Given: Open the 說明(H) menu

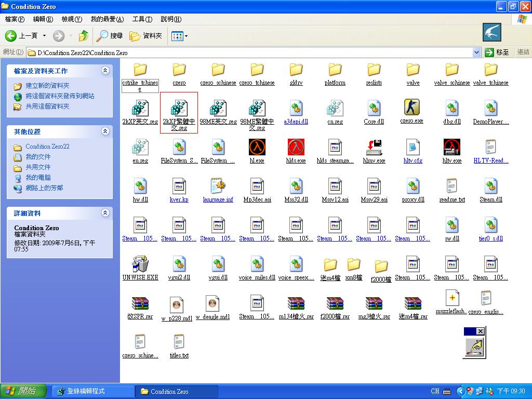Looking at the screenshot, I should coord(171,19).
